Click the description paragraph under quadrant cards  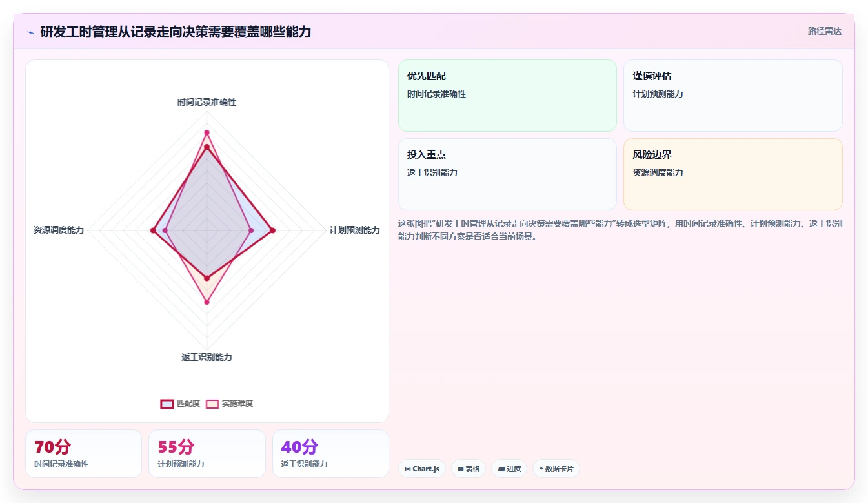tap(620, 230)
